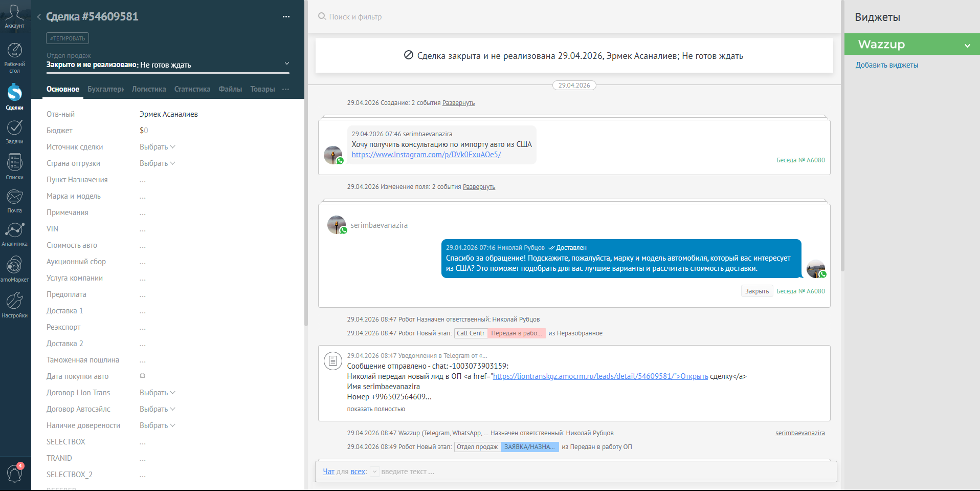Click the search magnifier icon in the feed
980x491 pixels.
(x=322, y=16)
